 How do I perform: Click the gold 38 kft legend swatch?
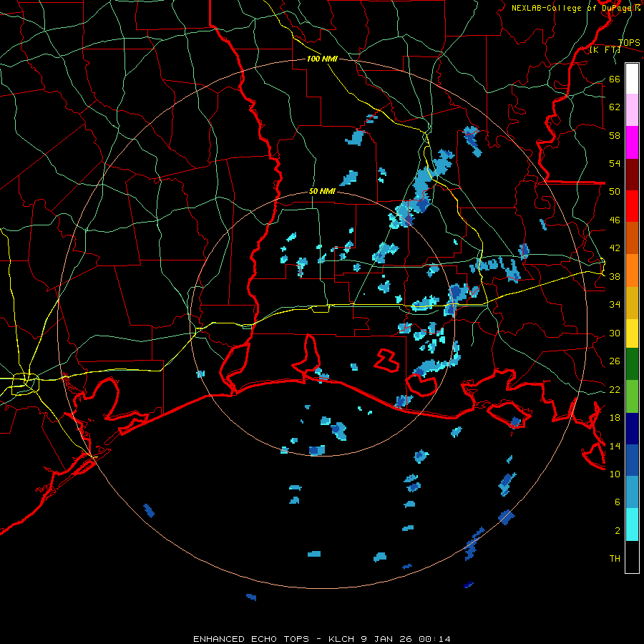632,303
